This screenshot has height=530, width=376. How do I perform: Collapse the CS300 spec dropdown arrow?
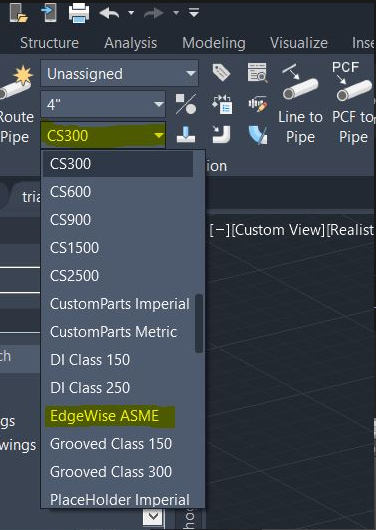(158, 136)
